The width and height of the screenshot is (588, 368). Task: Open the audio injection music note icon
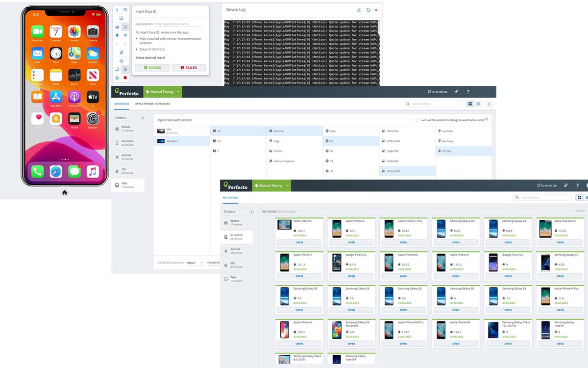pyautogui.click(x=121, y=52)
